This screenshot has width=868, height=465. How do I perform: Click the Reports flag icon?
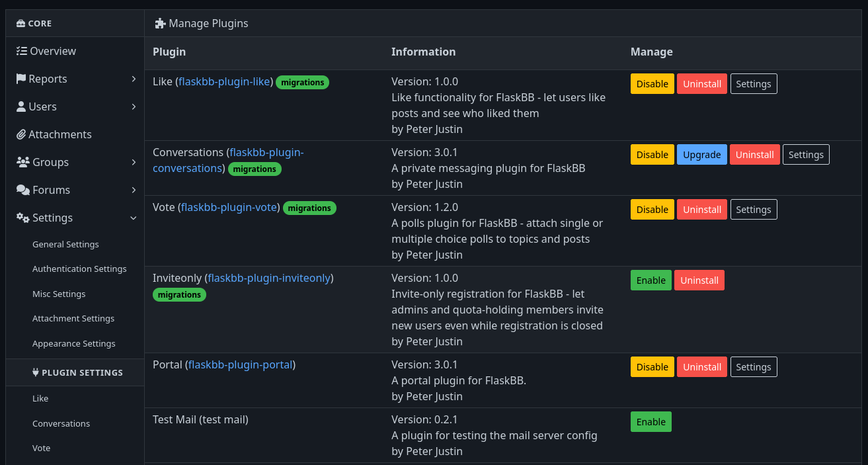[x=21, y=79]
